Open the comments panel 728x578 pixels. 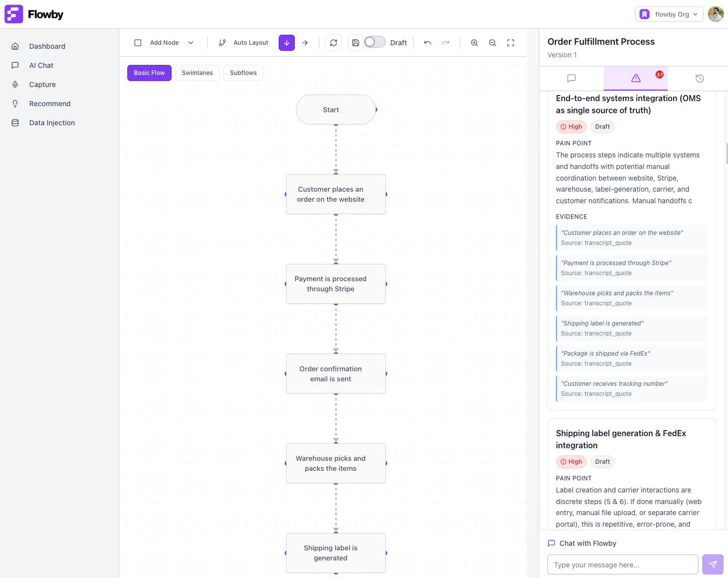pyautogui.click(x=571, y=78)
